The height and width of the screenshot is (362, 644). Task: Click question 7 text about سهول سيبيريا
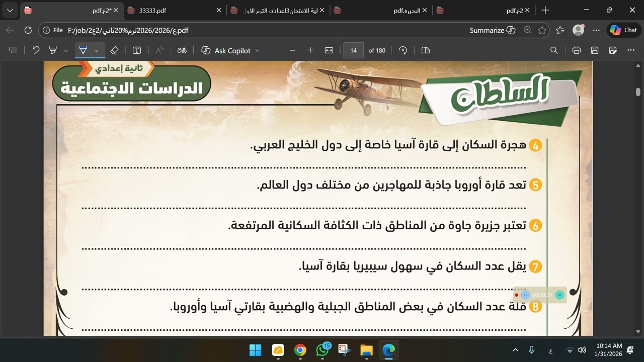pyautogui.click(x=413, y=266)
